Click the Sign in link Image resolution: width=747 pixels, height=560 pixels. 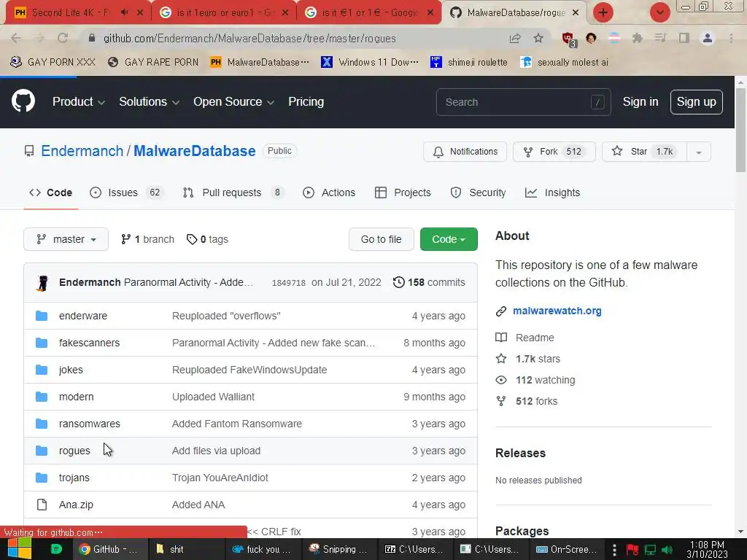(x=640, y=101)
